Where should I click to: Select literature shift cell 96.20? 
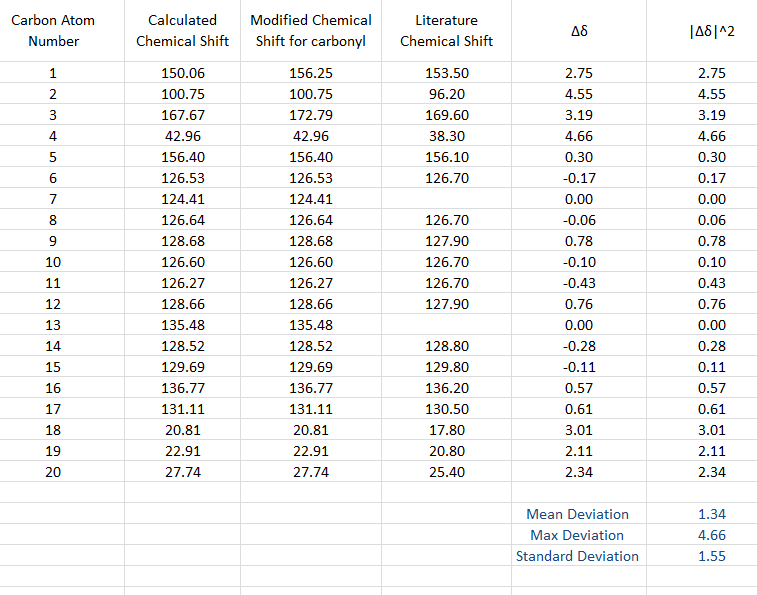tap(446, 94)
